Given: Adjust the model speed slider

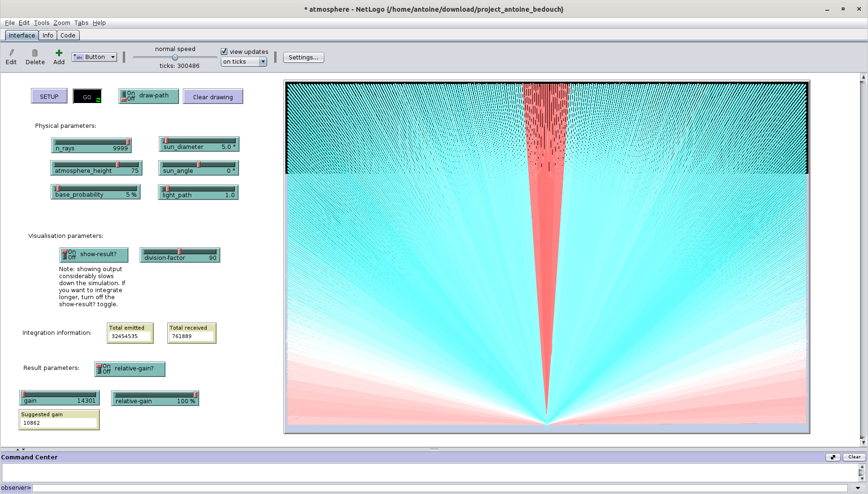Looking at the screenshot, I should tap(175, 58).
